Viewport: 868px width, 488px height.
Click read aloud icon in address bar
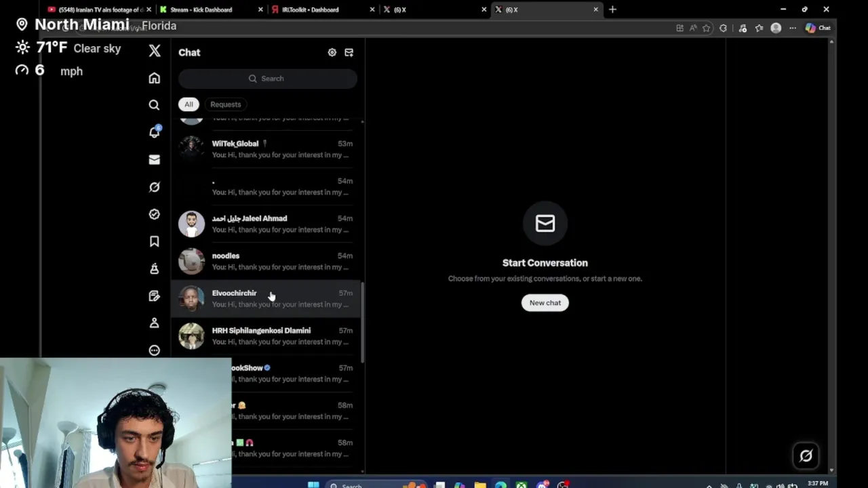pyautogui.click(x=693, y=28)
